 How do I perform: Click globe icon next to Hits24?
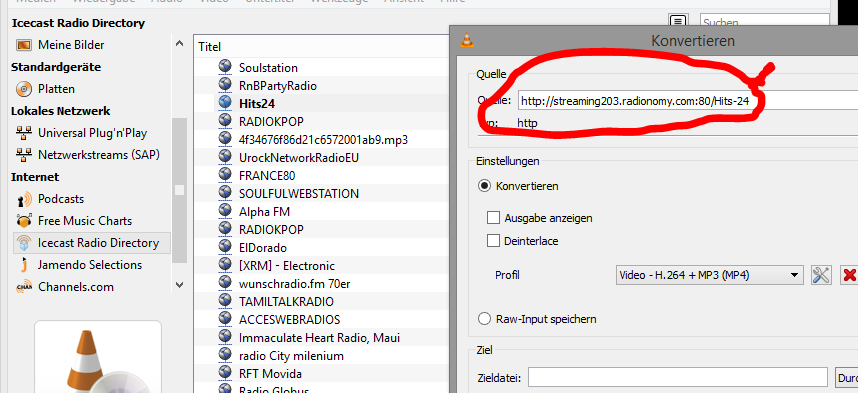tap(225, 102)
